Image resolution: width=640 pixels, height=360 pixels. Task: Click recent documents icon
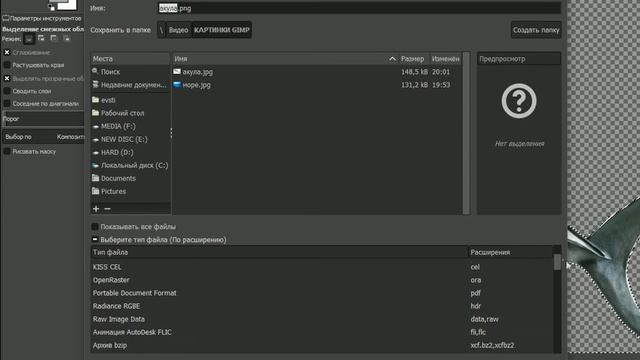(96, 84)
